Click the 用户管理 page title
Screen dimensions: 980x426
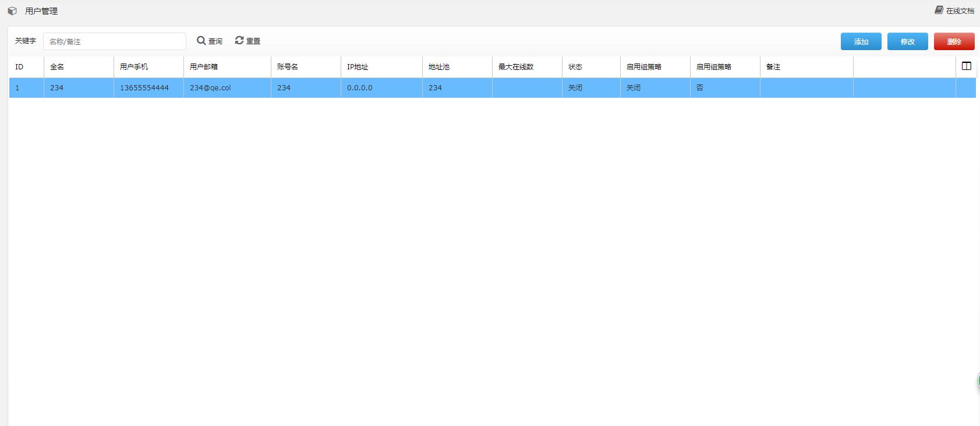(x=41, y=11)
